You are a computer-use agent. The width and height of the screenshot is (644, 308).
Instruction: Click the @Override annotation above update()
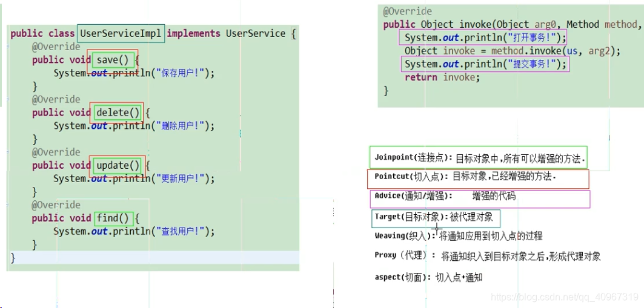click(x=56, y=152)
